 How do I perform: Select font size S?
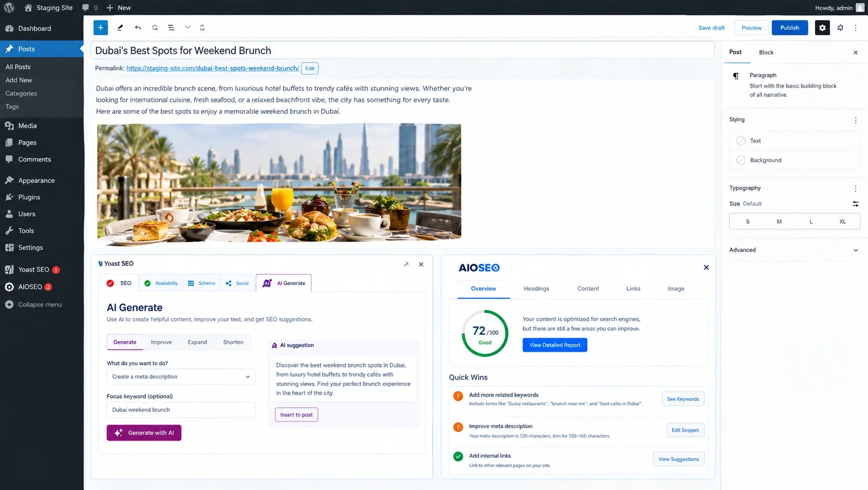(x=748, y=222)
